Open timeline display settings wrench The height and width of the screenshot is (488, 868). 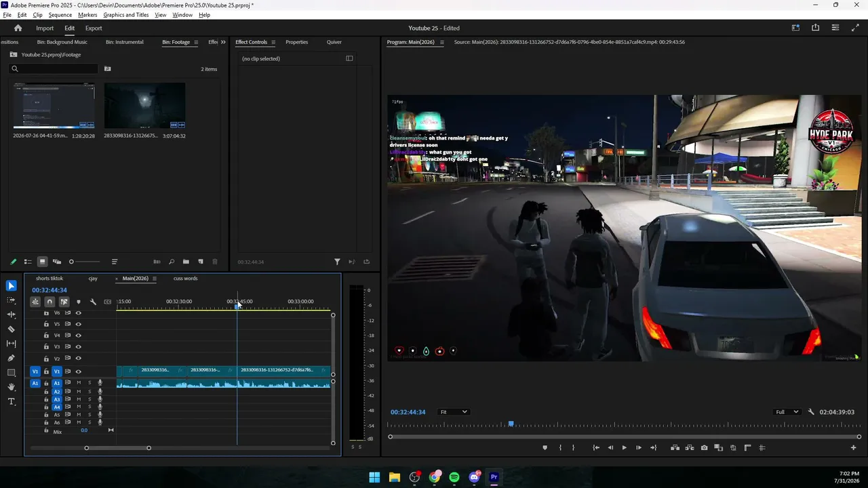tap(93, 302)
